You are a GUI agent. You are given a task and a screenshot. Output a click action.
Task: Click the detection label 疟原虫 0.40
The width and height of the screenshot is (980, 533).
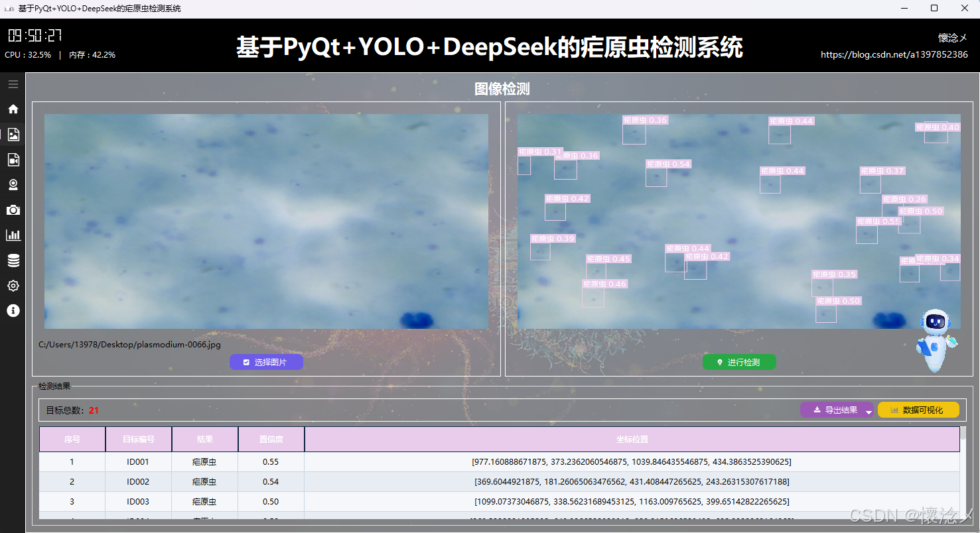(938, 127)
